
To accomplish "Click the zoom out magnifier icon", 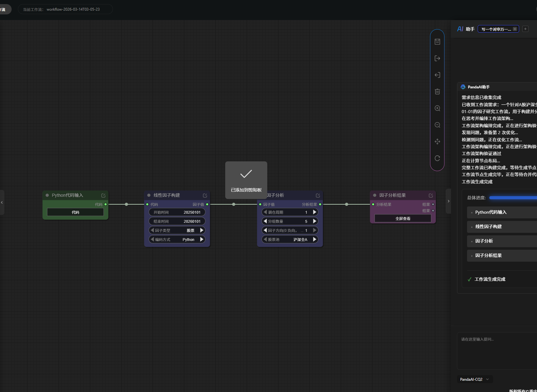I will pos(437,125).
